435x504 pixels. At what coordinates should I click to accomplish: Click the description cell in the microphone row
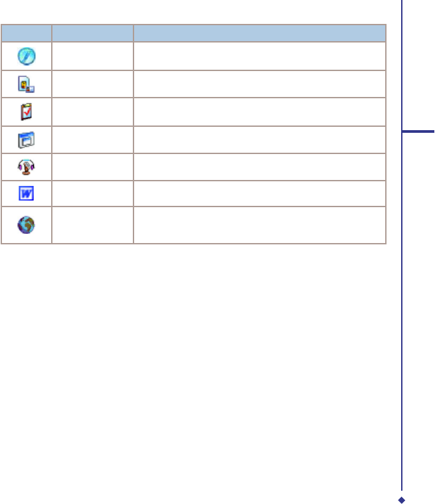coord(260,167)
